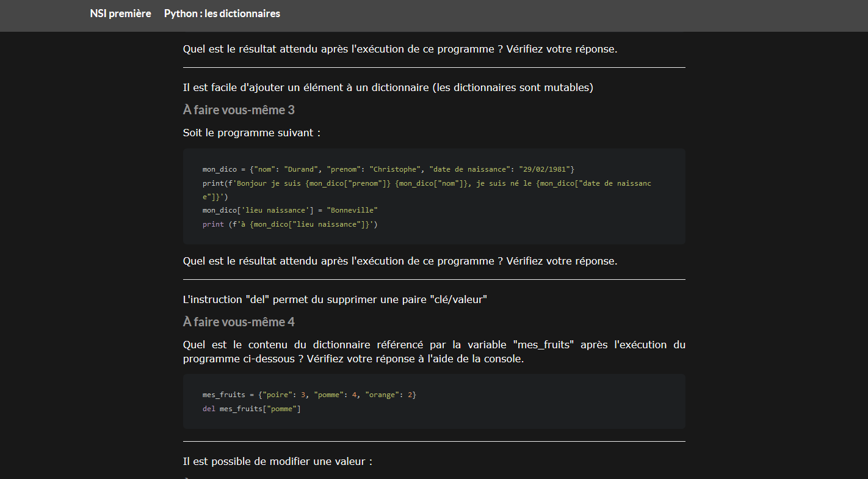Click the À faire vous-même 3 heading

[x=239, y=110]
